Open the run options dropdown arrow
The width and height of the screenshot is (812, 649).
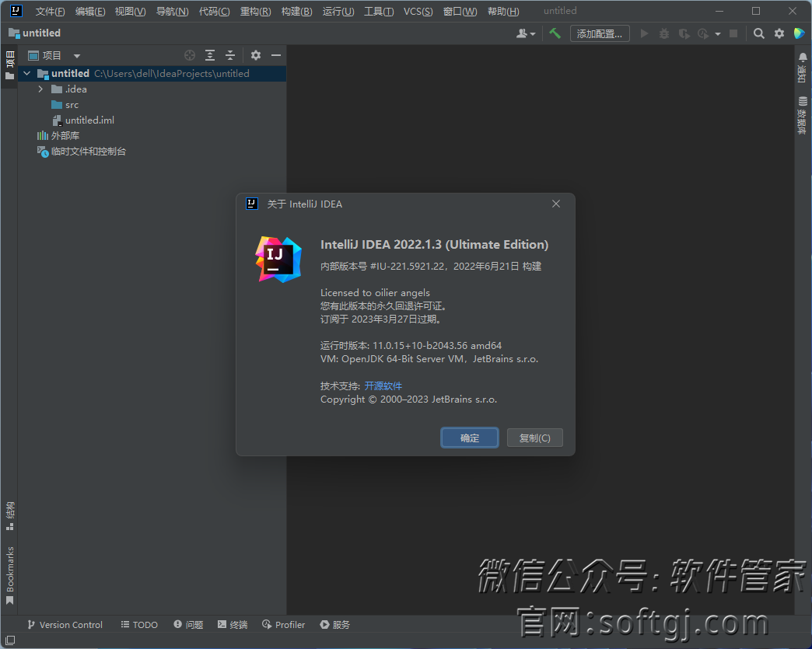pyautogui.click(x=718, y=34)
